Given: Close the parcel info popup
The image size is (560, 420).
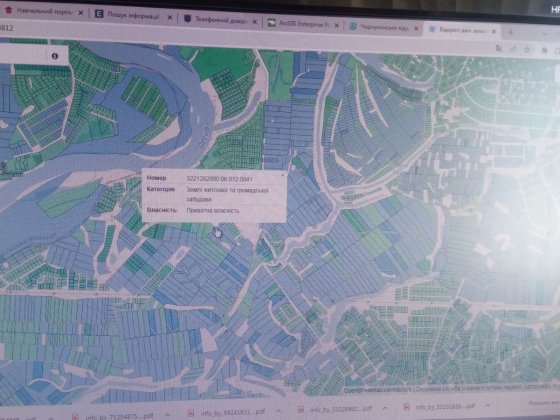Looking at the screenshot, I should pos(282,175).
